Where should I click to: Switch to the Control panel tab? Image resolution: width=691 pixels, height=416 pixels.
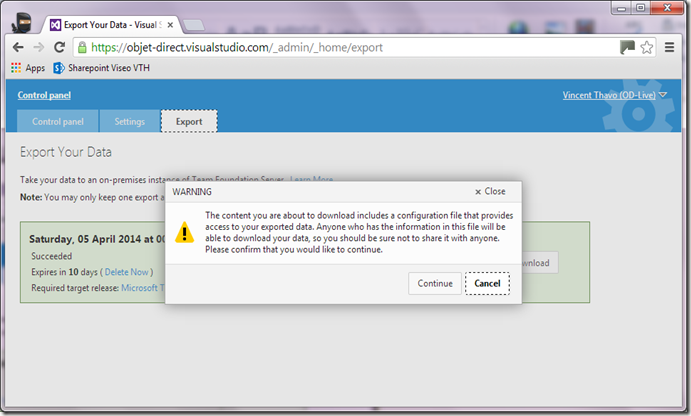[x=58, y=122]
